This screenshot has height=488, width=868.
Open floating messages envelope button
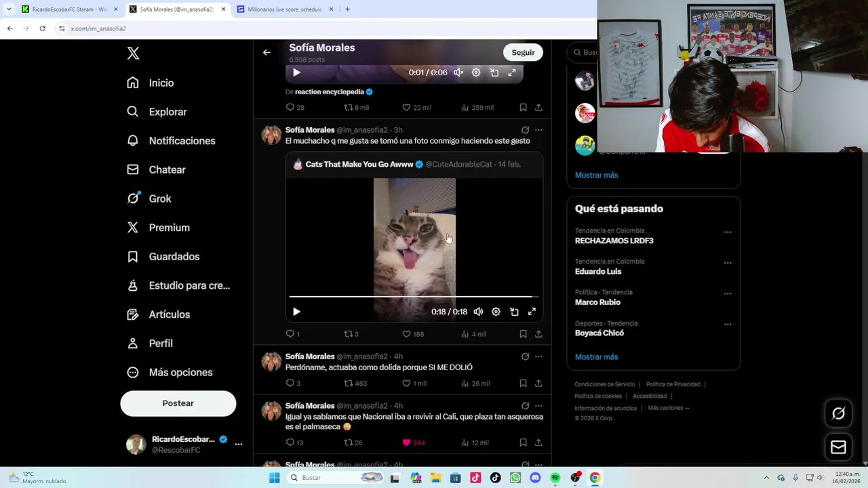click(839, 447)
